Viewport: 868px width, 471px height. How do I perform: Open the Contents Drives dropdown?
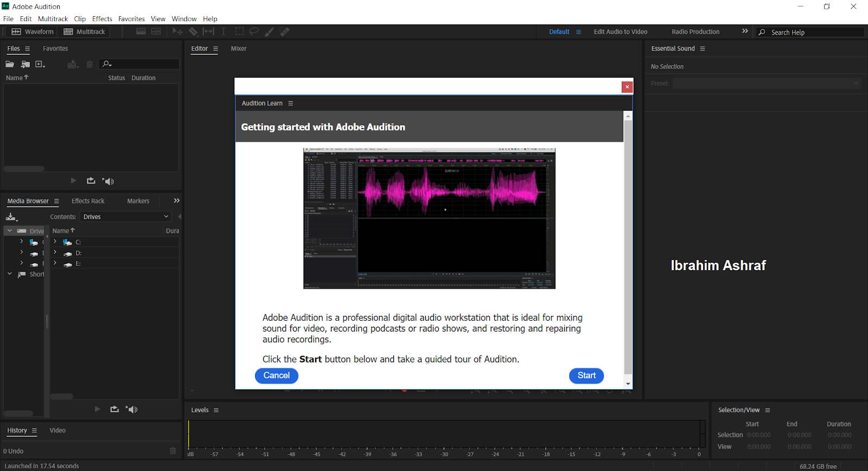click(126, 217)
